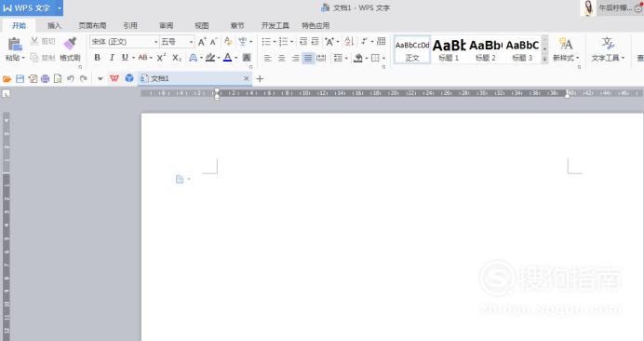Click the decrease indent icon

click(303, 41)
